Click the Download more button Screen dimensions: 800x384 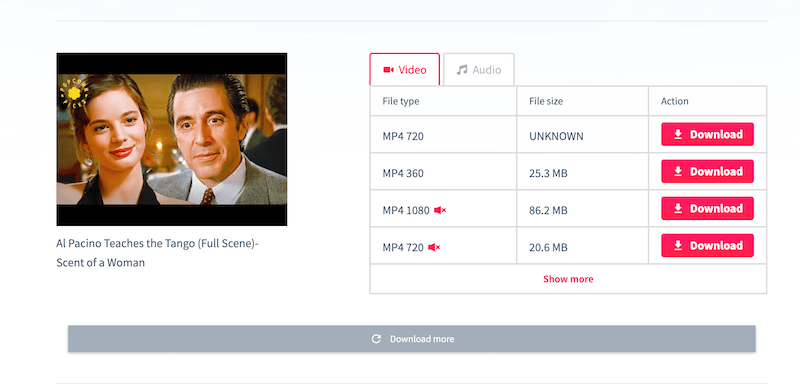(x=412, y=339)
